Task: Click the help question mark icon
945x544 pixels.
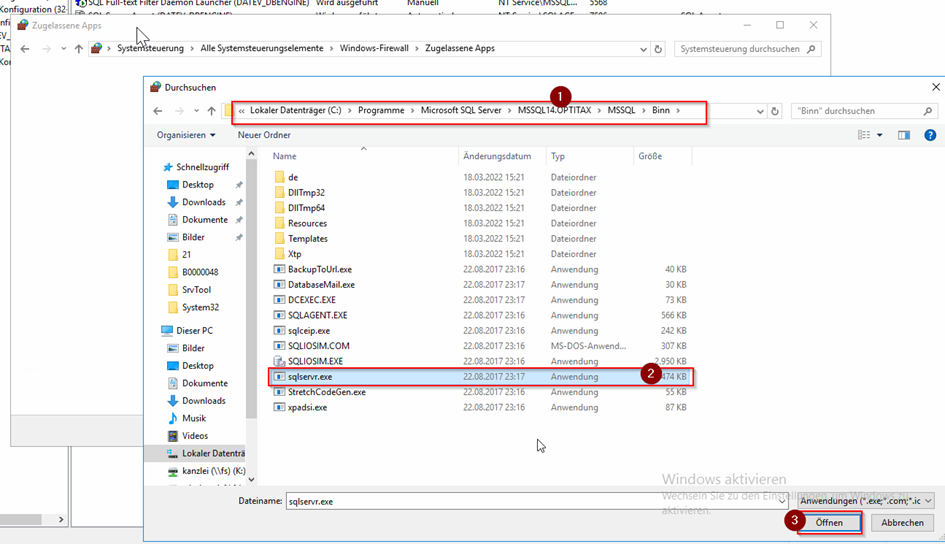Action: [x=930, y=135]
